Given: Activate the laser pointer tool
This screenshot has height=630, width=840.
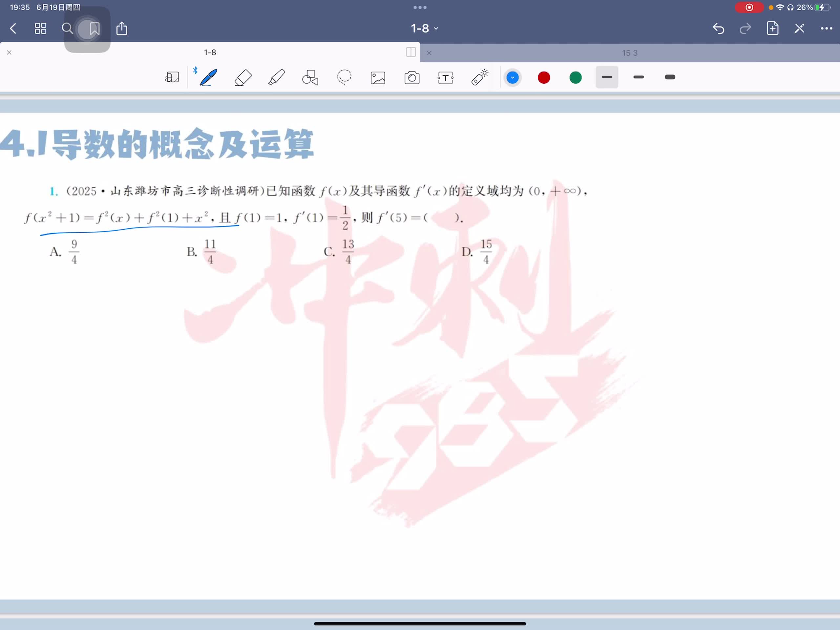Looking at the screenshot, I should pos(480,77).
